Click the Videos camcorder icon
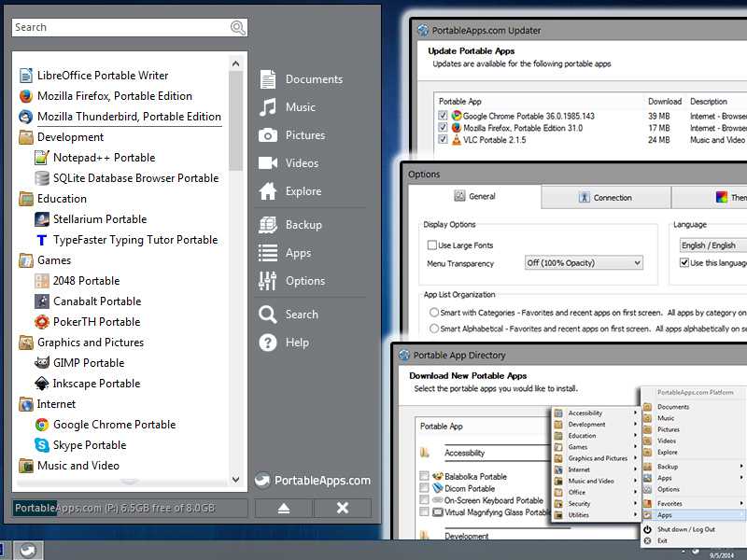747x560 pixels. [x=268, y=163]
